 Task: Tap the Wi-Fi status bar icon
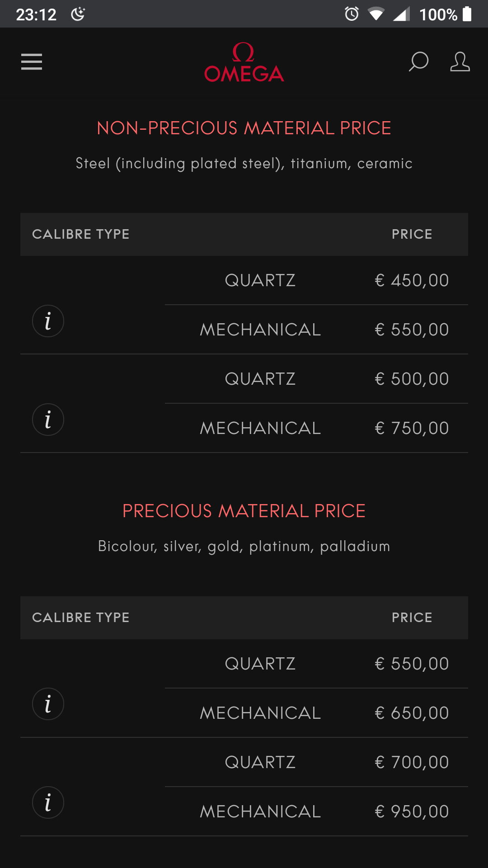point(375,14)
